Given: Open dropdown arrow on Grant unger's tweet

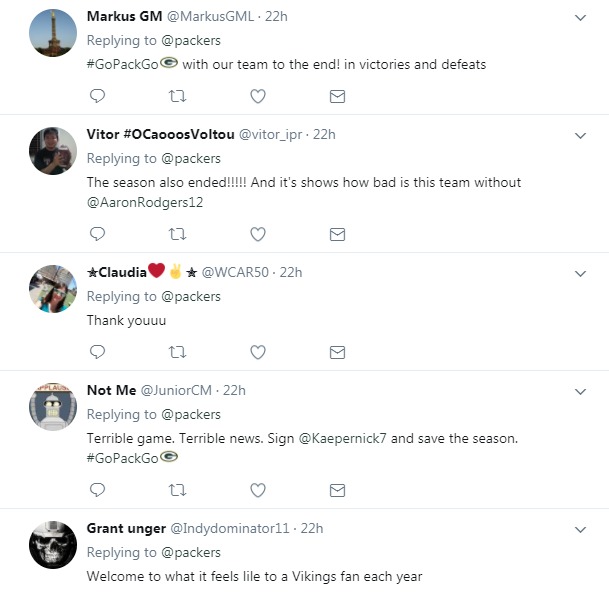Looking at the screenshot, I should (x=581, y=529).
